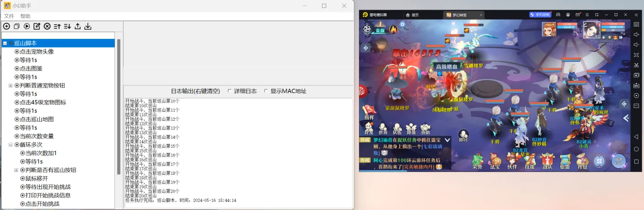Open the 背包 bag icon in game

582,162
